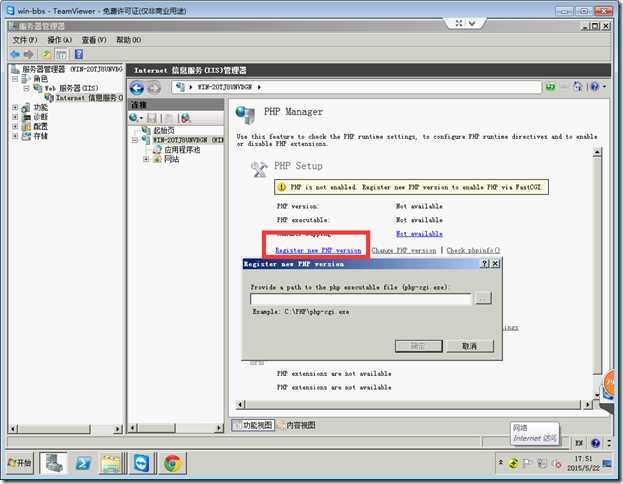The height and width of the screenshot is (484, 623).
Task: Open the TeamViewer toolbar fullscreen icon
Action: tap(459, 23)
